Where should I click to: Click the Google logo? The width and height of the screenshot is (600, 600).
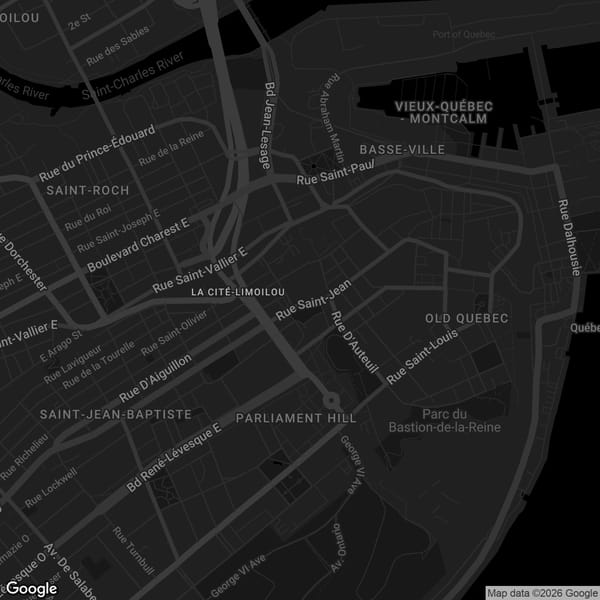31,589
